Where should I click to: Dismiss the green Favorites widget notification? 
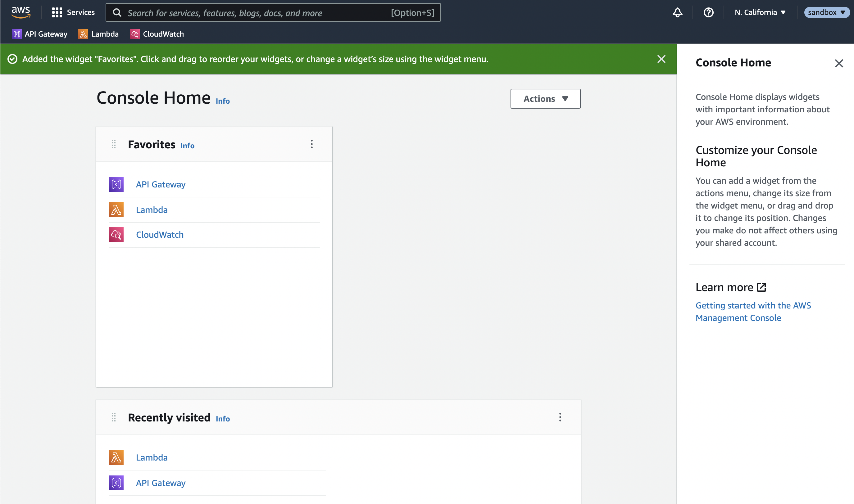point(661,59)
